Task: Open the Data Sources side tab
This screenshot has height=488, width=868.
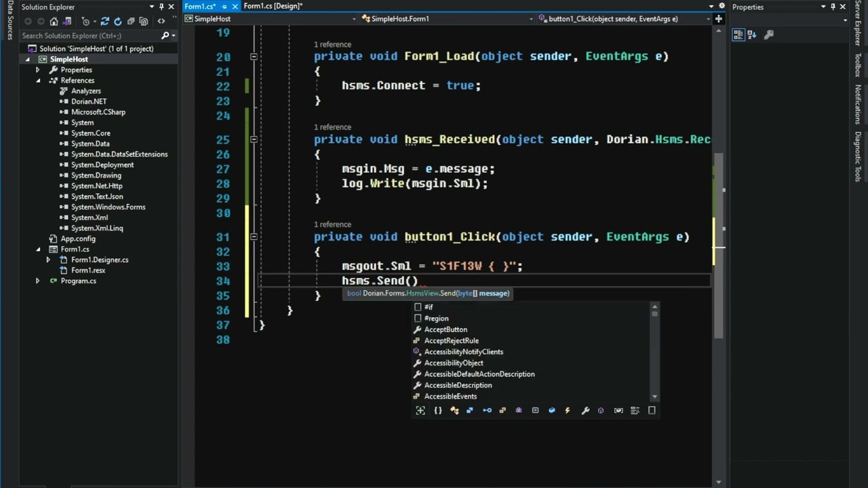Action: pos(9,20)
